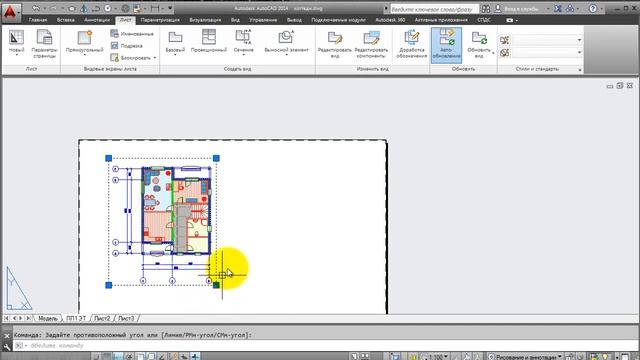
Task: Switch to the Лист2 layout tab
Action: click(102, 318)
